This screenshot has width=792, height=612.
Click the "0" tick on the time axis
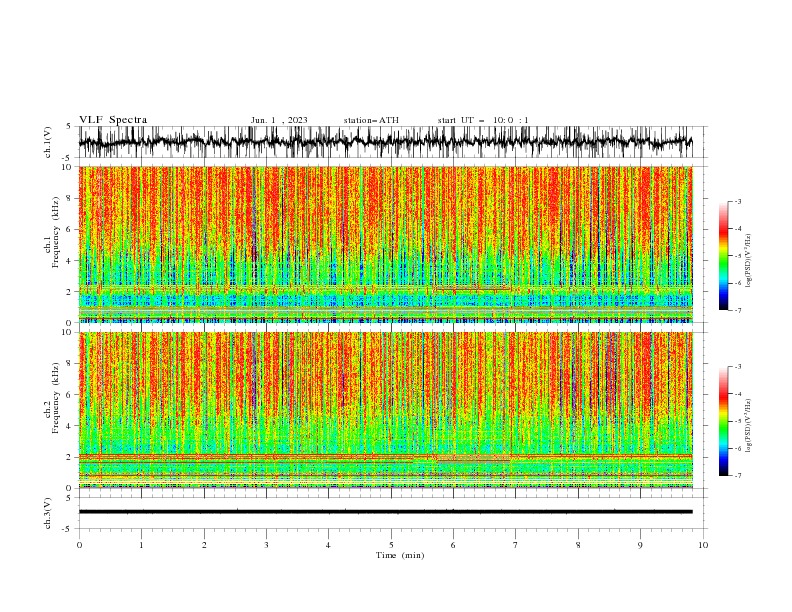point(79,545)
